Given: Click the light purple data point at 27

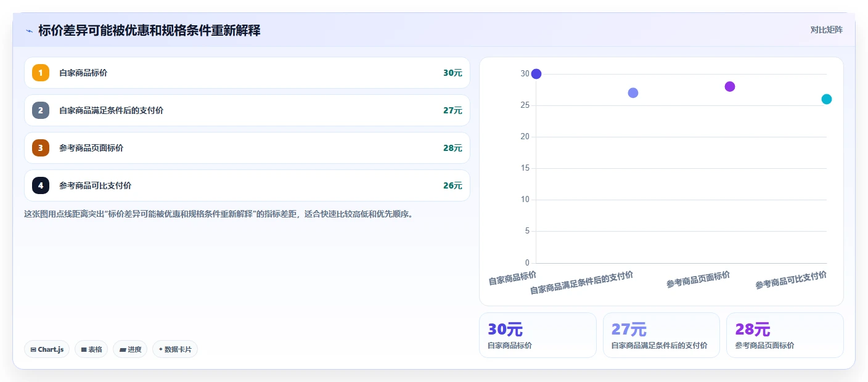Looking at the screenshot, I should point(633,93).
